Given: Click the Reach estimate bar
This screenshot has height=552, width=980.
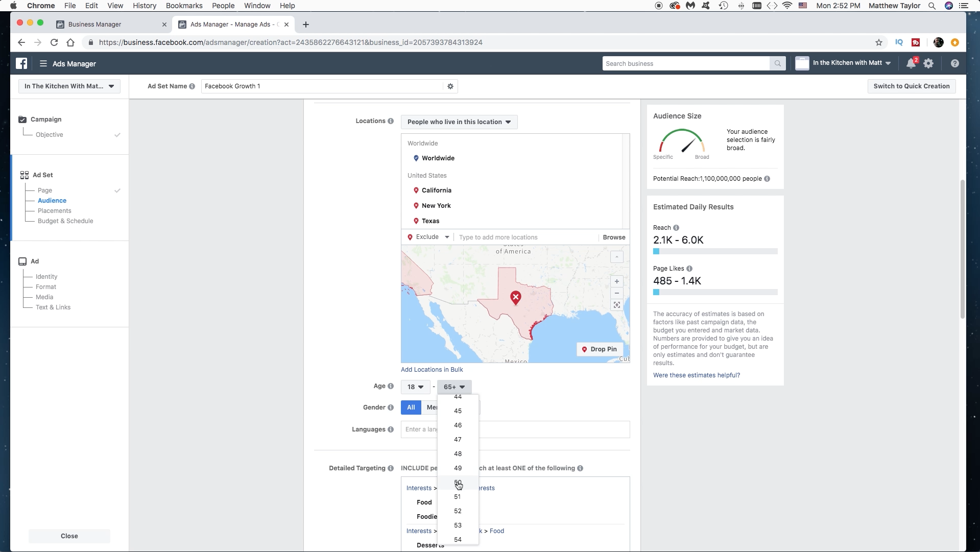Looking at the screenshot, I should point(715,251).
